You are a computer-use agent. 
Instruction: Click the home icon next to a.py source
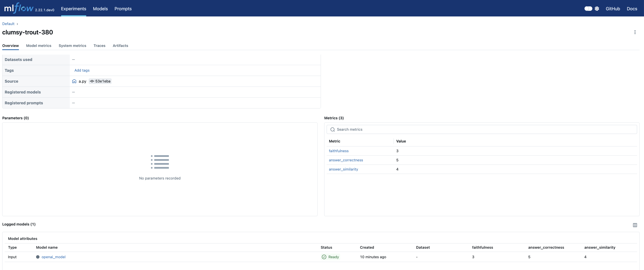pos(74,81)
